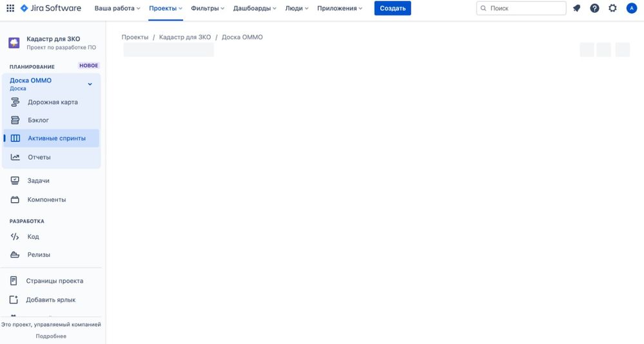
Task: Expand the Ваша работа dropdown
Action: click(x=117, y=8)
